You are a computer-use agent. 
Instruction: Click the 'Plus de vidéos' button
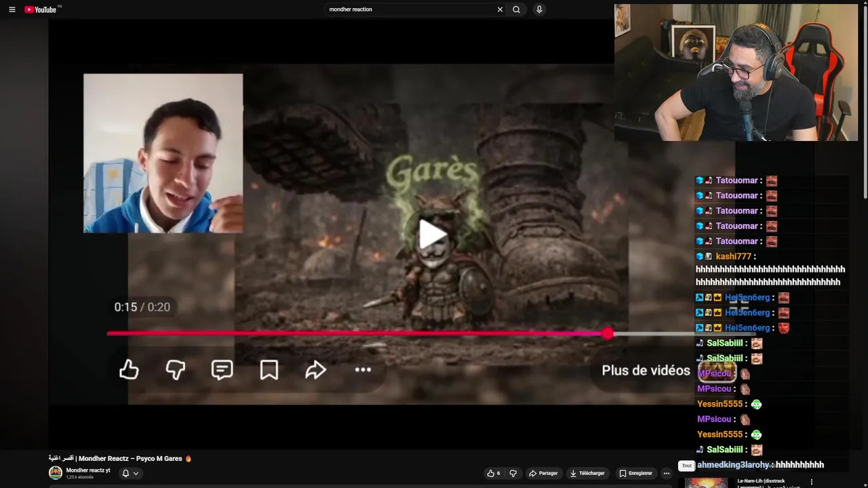point(646,371)
